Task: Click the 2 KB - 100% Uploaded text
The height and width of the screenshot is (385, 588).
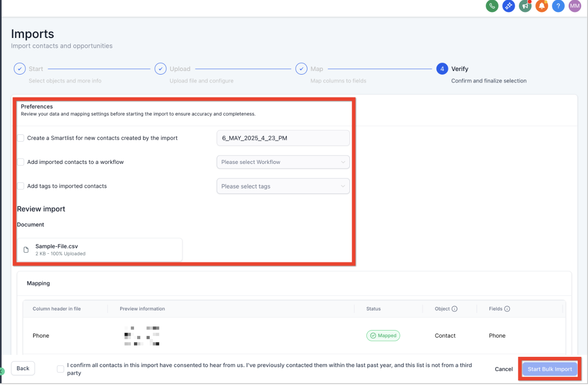Action: tap(60, 254)
